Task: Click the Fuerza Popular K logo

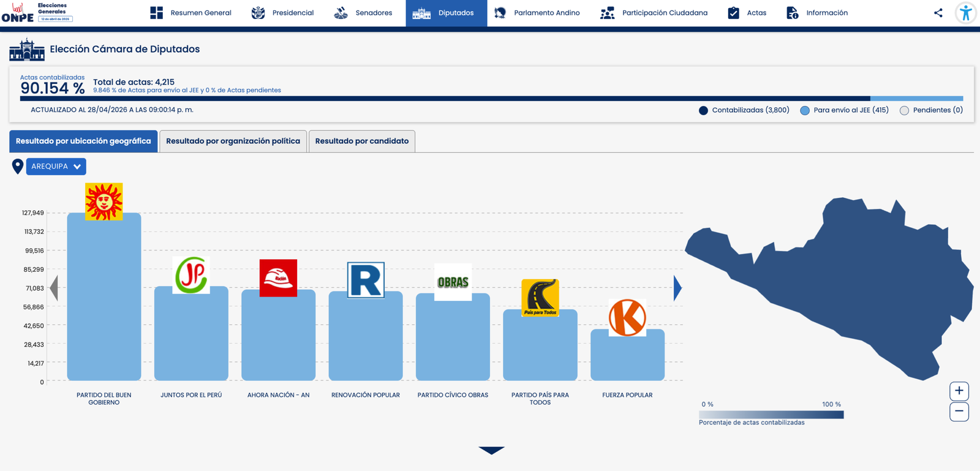Action: coord(627,318)
